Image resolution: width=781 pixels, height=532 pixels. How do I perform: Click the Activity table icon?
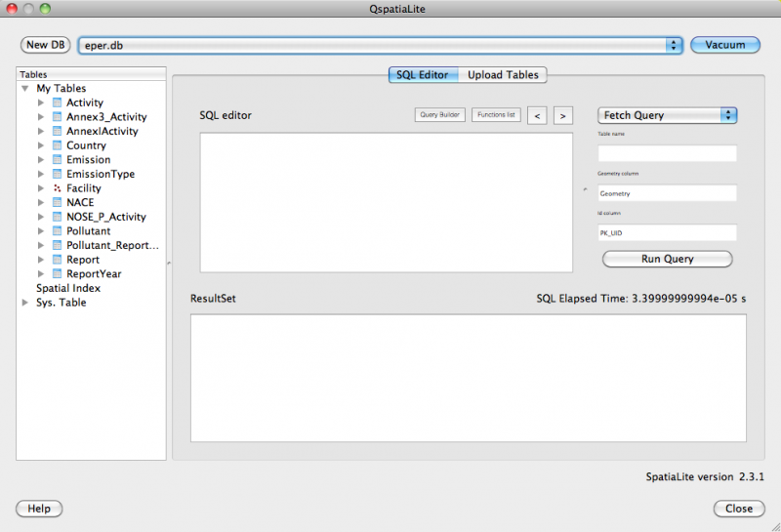pyautogui.click(x=57, y=102)
